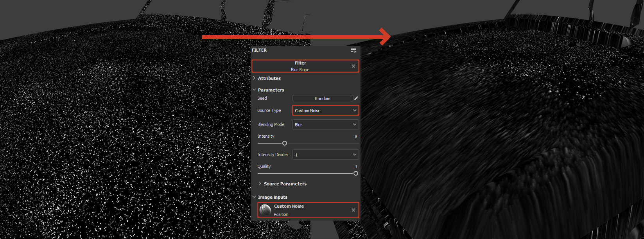Click the Intensity slider handle

pyautogui.click(x=285, y=143)
